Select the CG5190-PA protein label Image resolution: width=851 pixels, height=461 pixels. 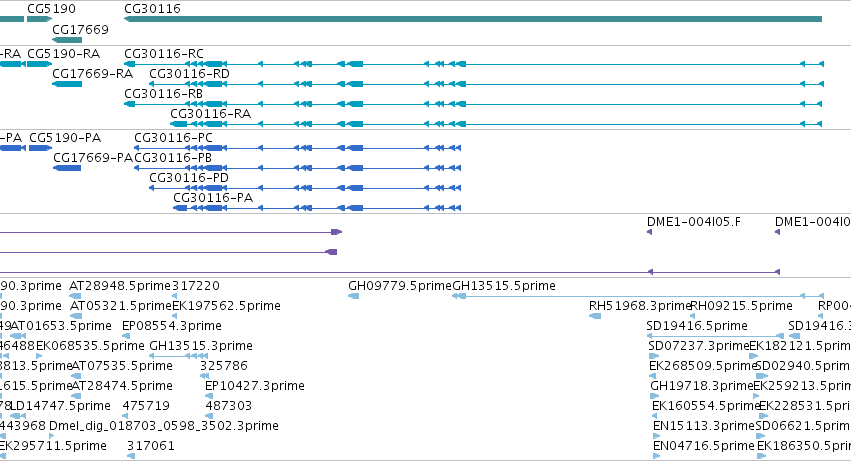pos(65,138)
